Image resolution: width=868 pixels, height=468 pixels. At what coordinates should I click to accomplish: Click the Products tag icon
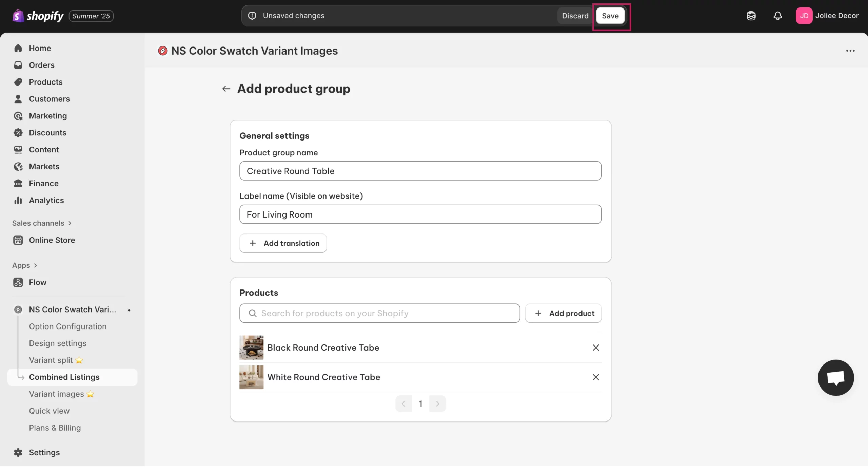click(x=18, y=82)
